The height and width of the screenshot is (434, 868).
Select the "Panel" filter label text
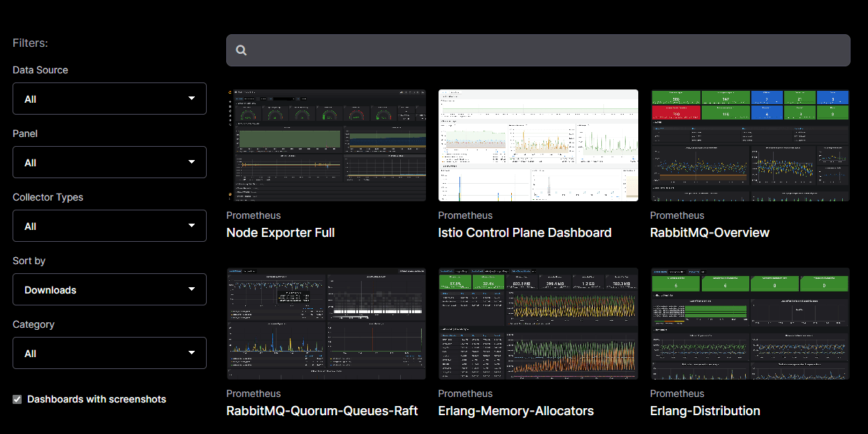pos(25,133)
